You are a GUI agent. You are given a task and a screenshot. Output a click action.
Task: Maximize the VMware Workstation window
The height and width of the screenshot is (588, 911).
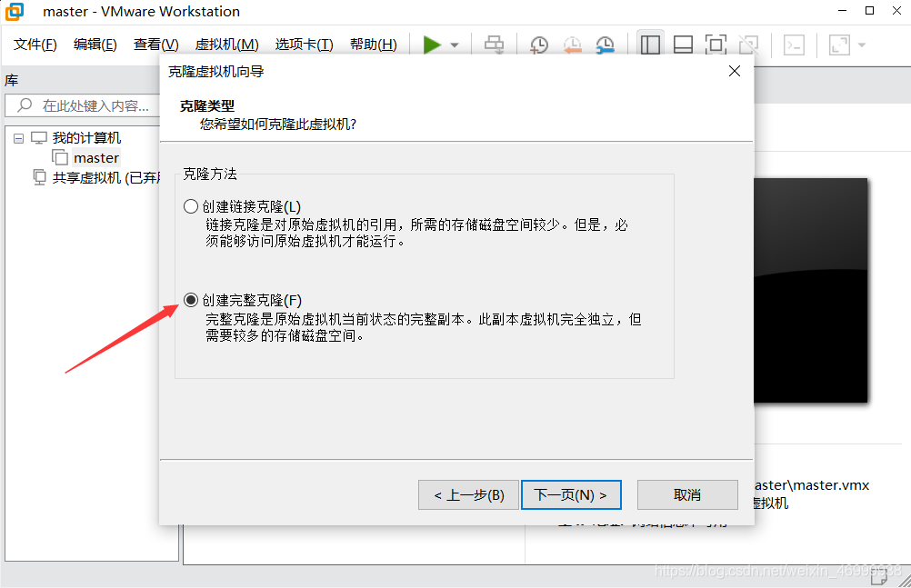(869, 11)
